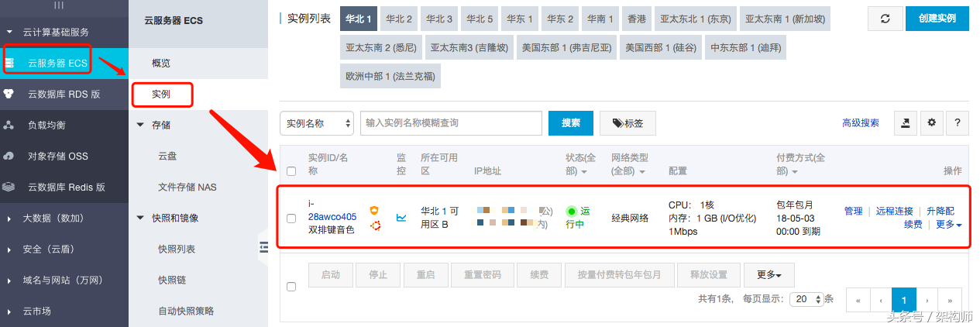
Task: Open 云盘 under storage
Action: click(x=167, y=156)
